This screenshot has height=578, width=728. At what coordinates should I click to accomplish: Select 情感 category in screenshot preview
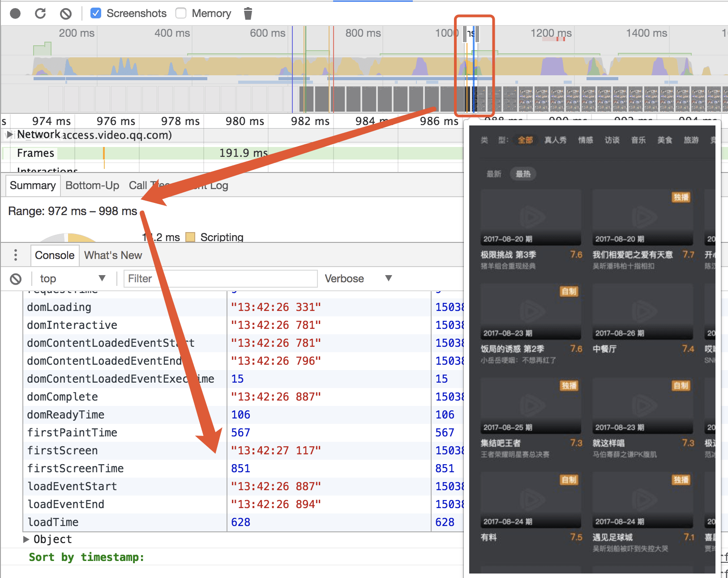point(586,140)
